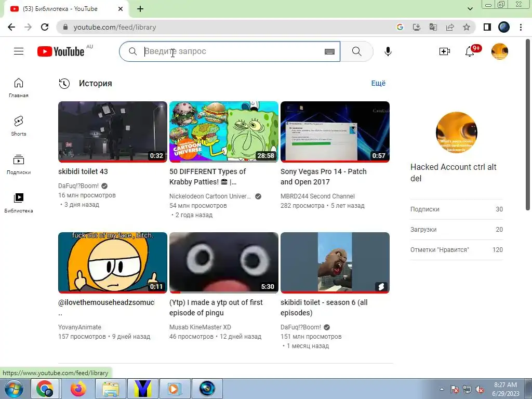Open DaFuq!?Boom! channel under skibidi toilet 43
Screen dimensions: 532x399
78,185
